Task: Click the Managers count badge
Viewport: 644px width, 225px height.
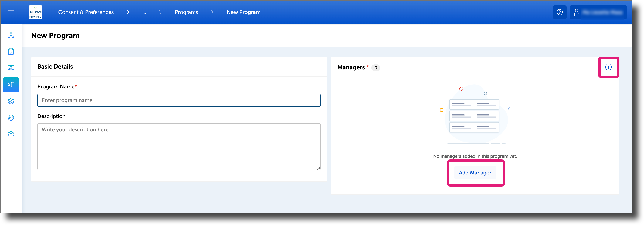Action: pyautogui.click(x=375, y=68)
